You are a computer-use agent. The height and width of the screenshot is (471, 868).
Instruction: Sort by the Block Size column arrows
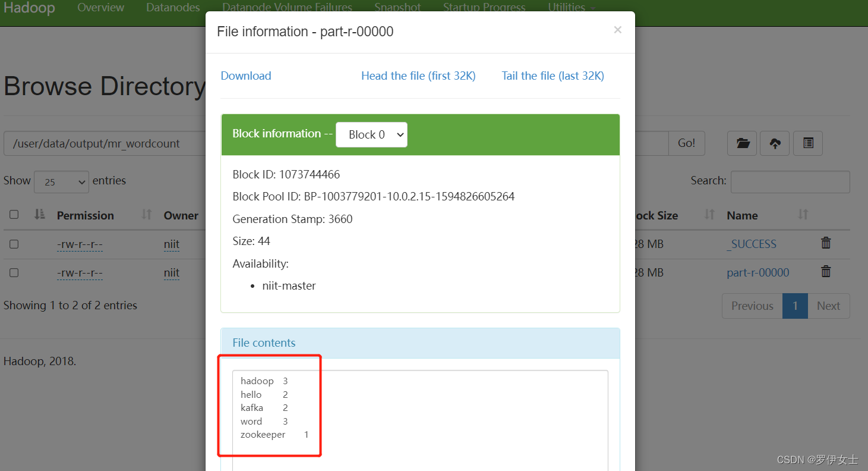point(709,215)
